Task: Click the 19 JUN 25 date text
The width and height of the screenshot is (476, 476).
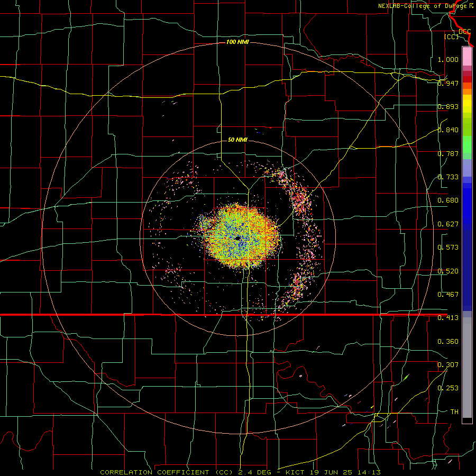Action: [x=331, y=472]
